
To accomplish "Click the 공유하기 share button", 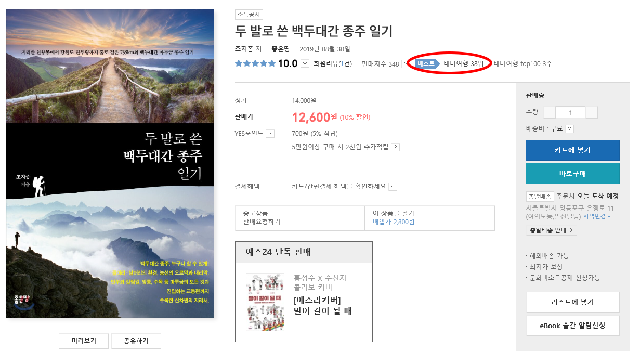I will pos(136,341).
